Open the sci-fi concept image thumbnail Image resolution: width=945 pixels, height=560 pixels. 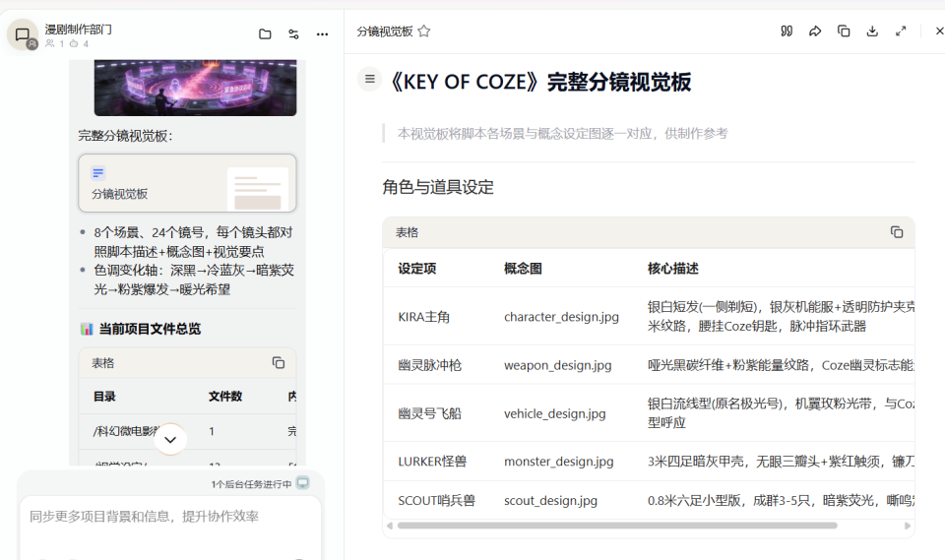pyautogui.click(x=195, y=88)
